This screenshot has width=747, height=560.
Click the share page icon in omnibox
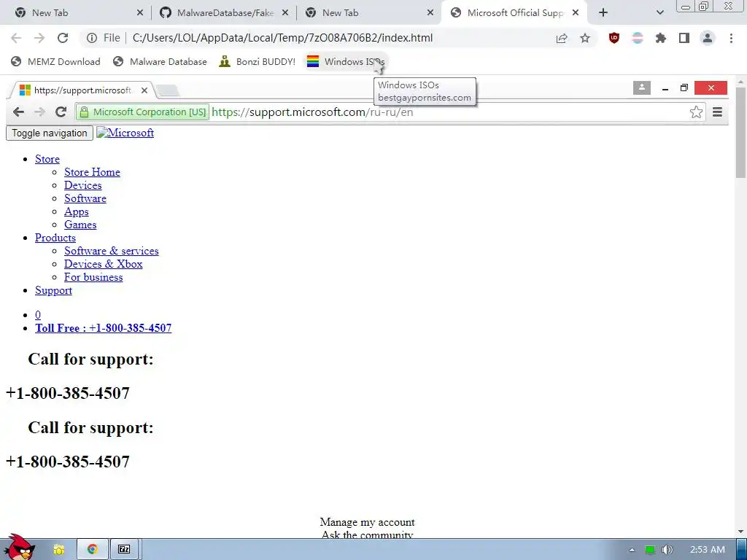[x=562, y=38]
